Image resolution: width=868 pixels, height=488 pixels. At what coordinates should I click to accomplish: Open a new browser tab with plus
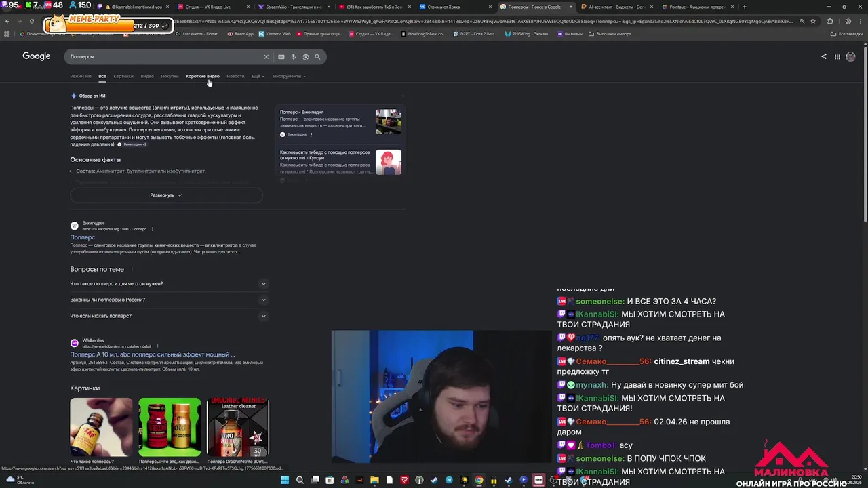pos(745,7)
